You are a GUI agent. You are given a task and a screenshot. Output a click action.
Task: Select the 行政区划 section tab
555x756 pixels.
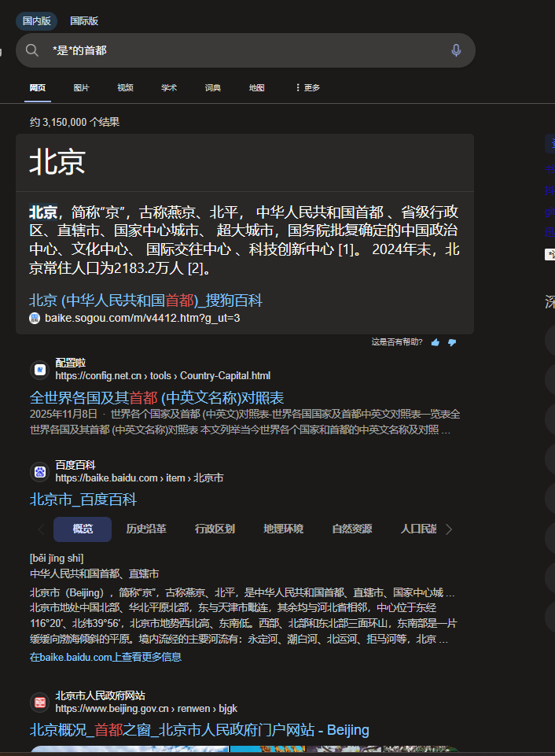point(215,529)
